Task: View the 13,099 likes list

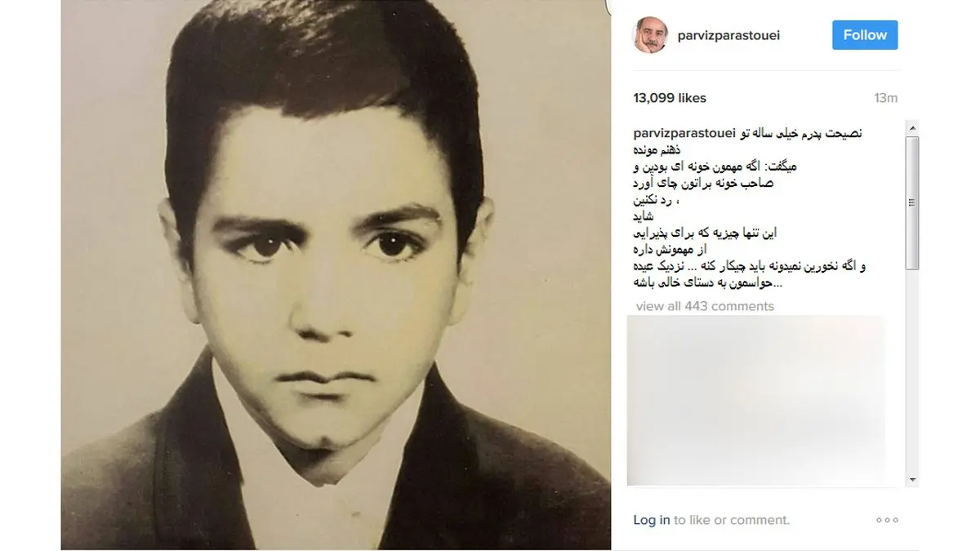Action: click(x=670, y=98)
